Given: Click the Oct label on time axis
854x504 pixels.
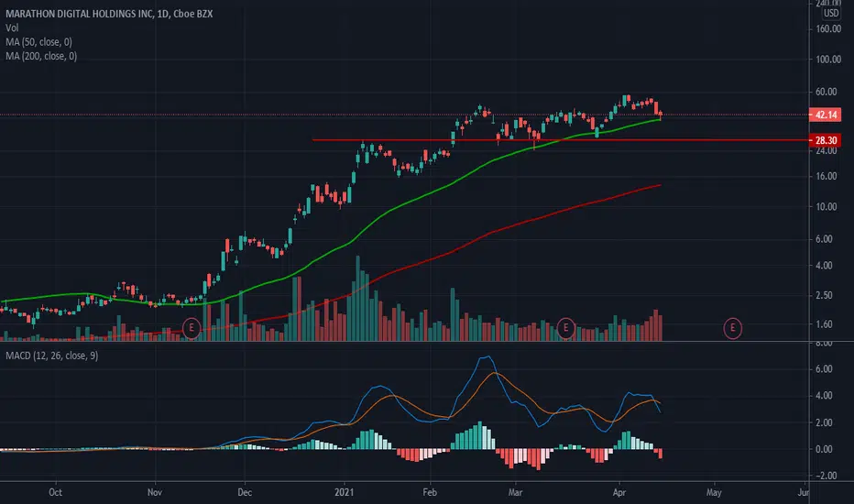Looking at the screenshot, I should pyautogui.click(x=56, y=493).
